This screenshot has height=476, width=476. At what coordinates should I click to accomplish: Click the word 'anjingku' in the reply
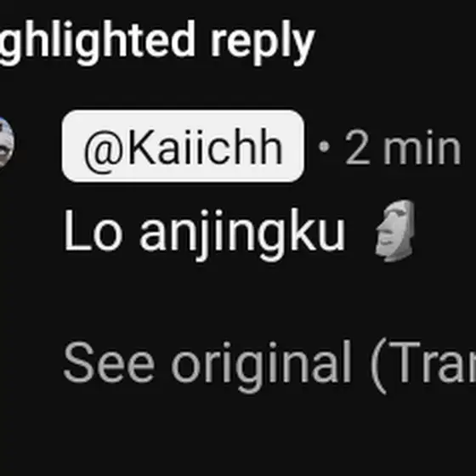point(242,234)
